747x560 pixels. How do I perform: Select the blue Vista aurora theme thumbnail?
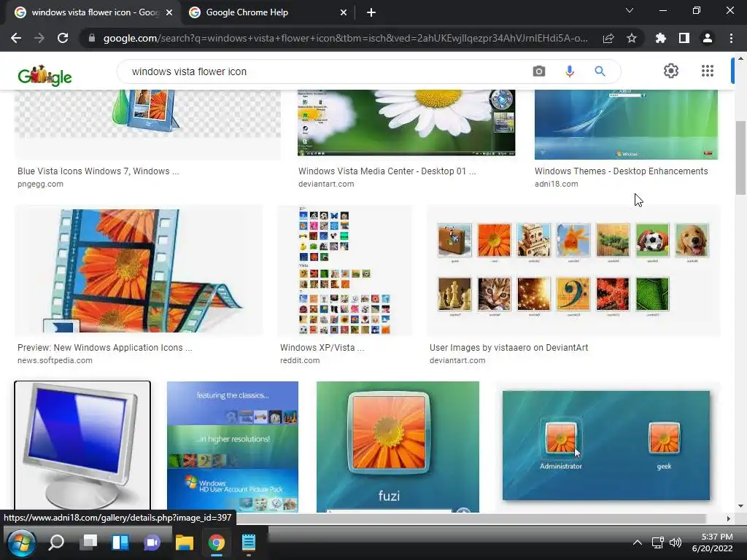tap(626, 124)
